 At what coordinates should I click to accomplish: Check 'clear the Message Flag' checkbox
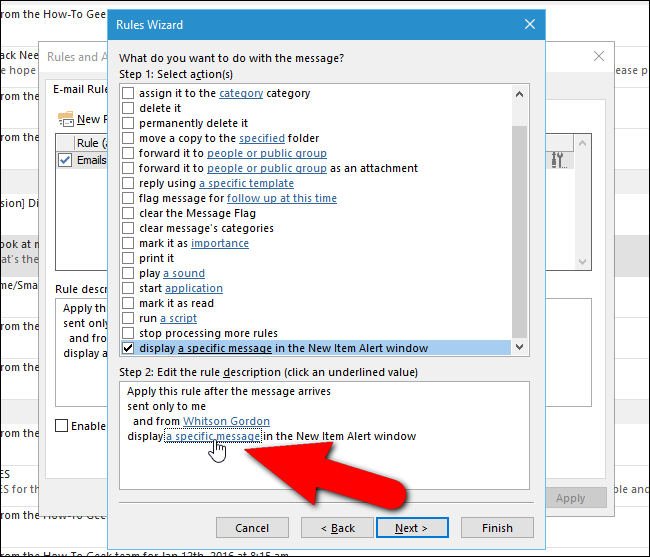(x=128, y=213)
